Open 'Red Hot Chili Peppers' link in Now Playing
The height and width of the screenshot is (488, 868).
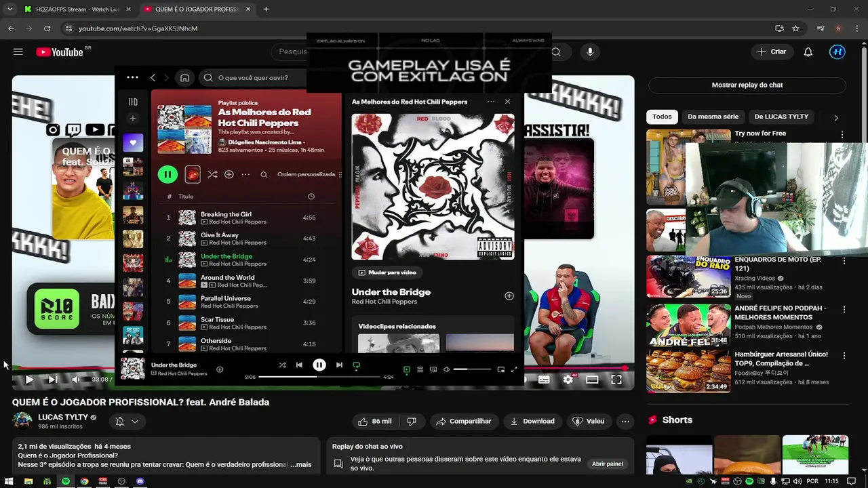coord(384,302)
